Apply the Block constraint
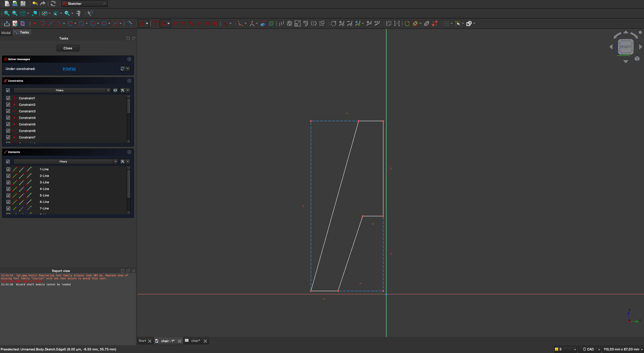644x353 pixels. (215, 23)
